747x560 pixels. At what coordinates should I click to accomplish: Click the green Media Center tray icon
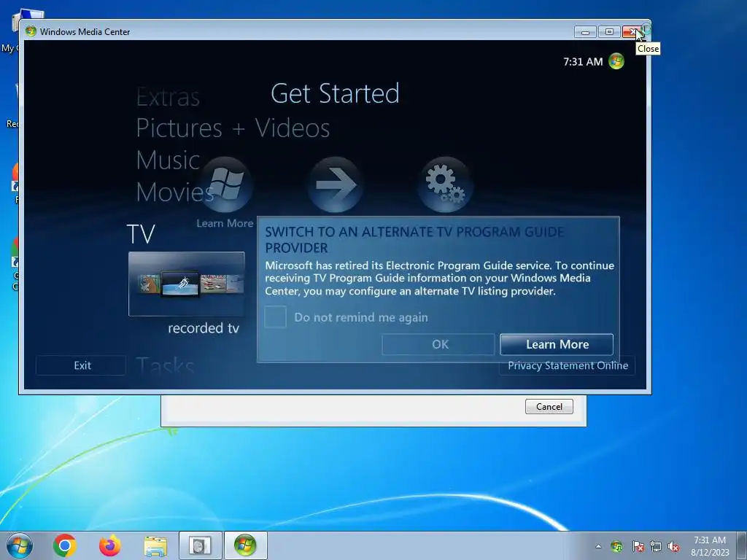point(616,546)
